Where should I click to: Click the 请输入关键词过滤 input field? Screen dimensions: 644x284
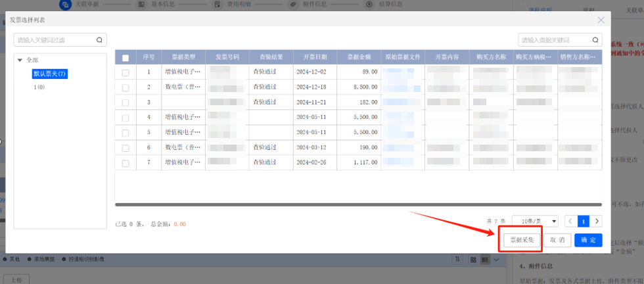coord(55,40)
